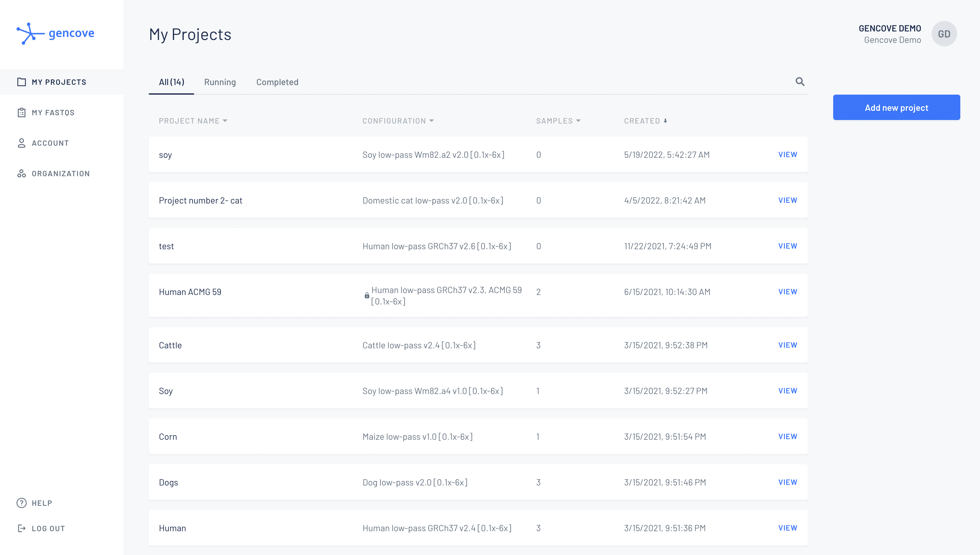
Task: Click the Project number 2- cat name
Action: point(200,200)
